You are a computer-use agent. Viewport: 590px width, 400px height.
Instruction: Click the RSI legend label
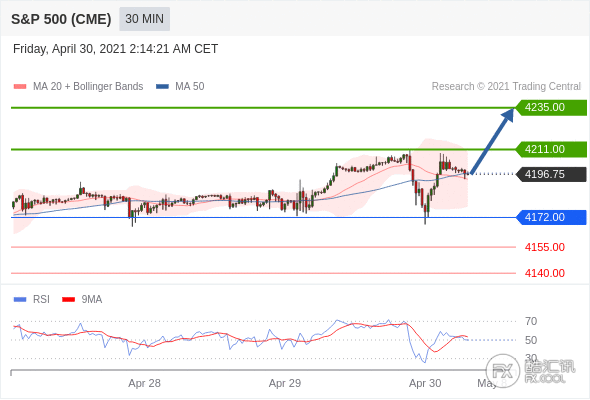click(41, 300)
